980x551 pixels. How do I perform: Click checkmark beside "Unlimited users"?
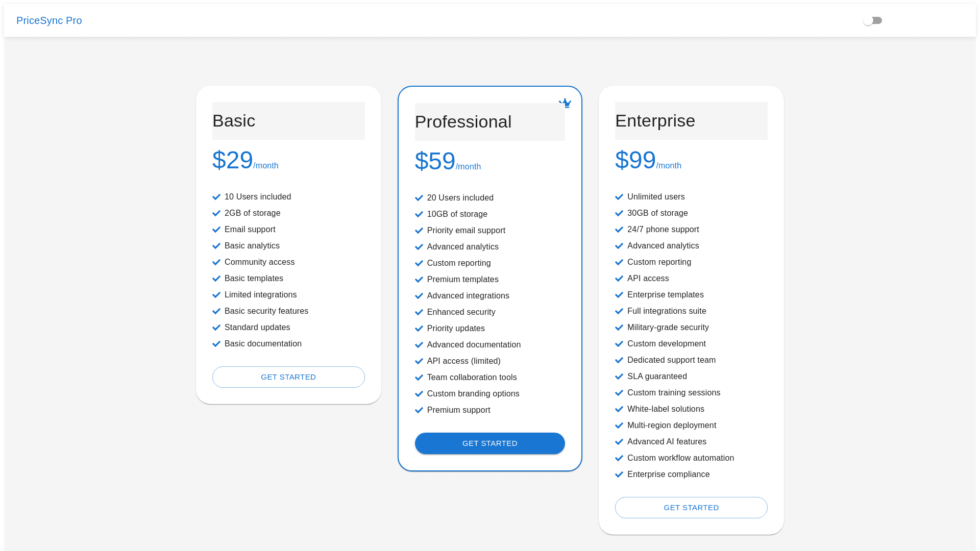click(619, 197)
